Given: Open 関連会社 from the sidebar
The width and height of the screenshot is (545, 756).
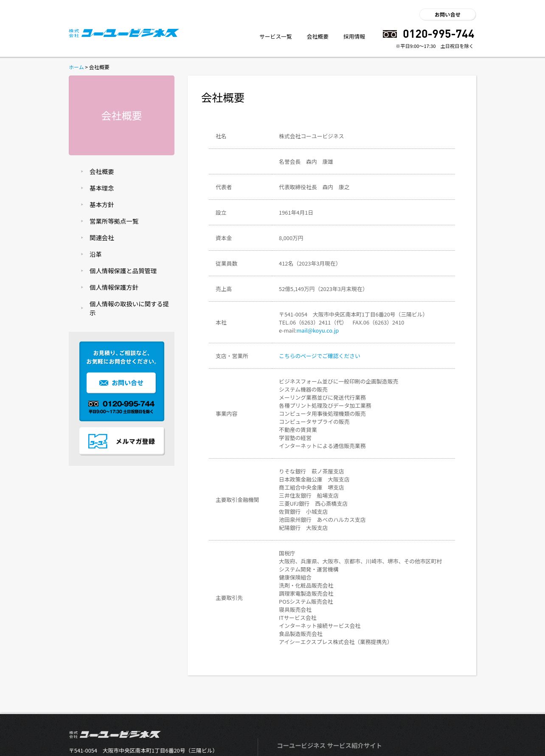Looking at the screenshot, I should pyautogui.click(x=101, y=238).
